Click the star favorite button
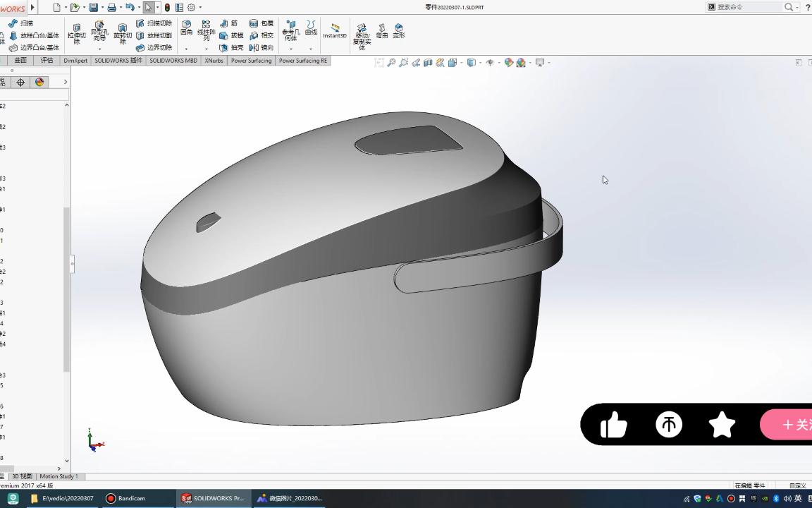812x508 pixels. point(722,424)
